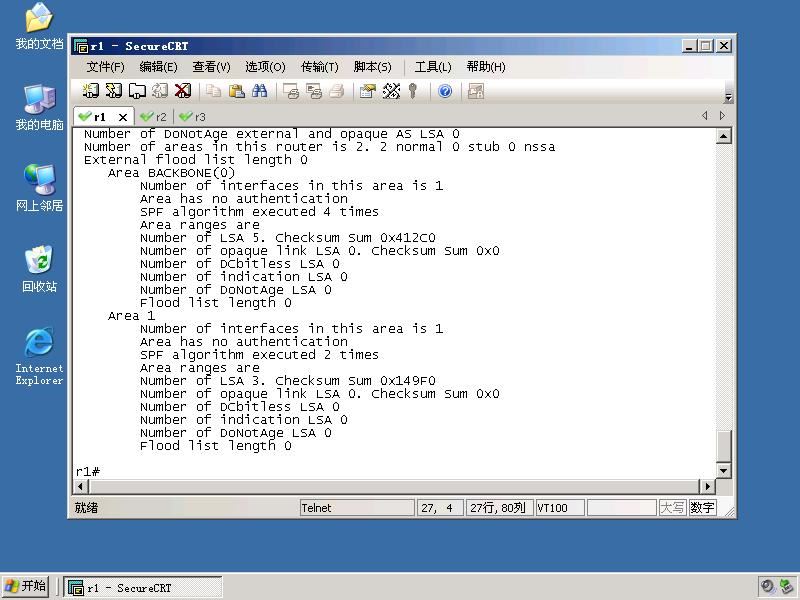Open Internet Explorer desktop icon
Viewport: 800px width, 600px height.
tap(39, 356)
